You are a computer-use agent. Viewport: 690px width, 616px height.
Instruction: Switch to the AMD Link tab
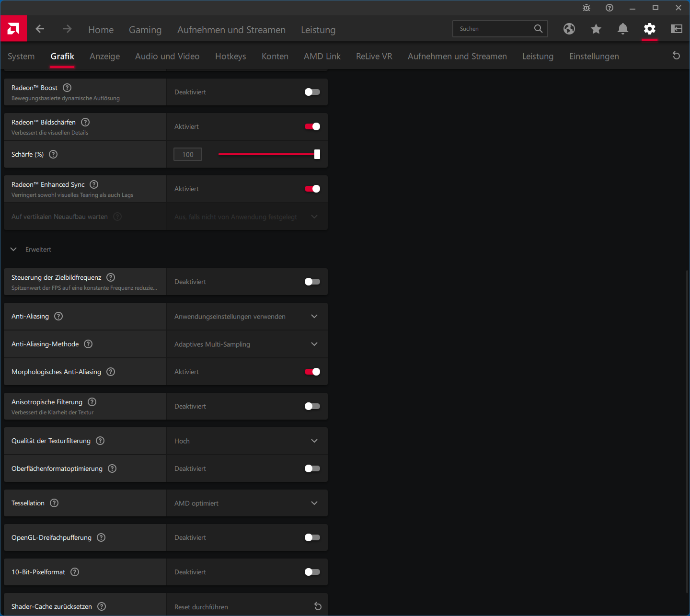pos(322,56)
